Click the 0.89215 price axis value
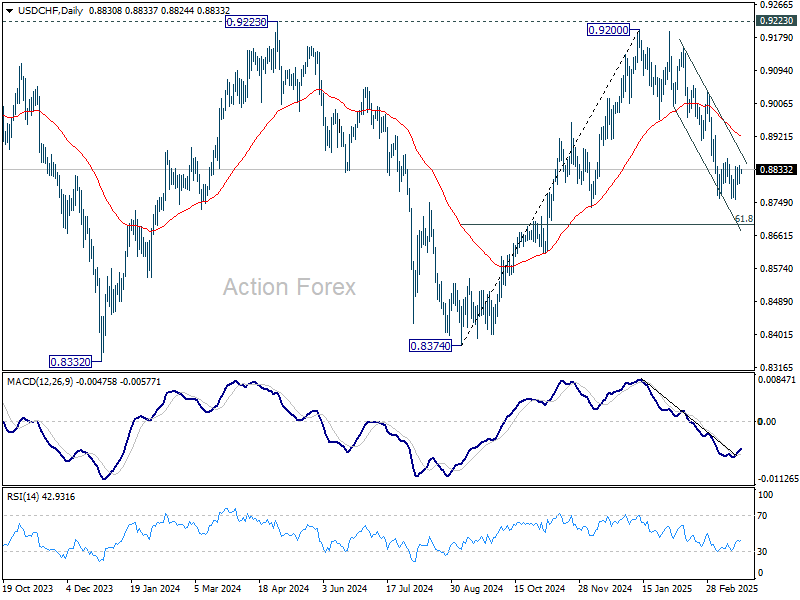Viewport: 800px width, 600px height. 777,137
